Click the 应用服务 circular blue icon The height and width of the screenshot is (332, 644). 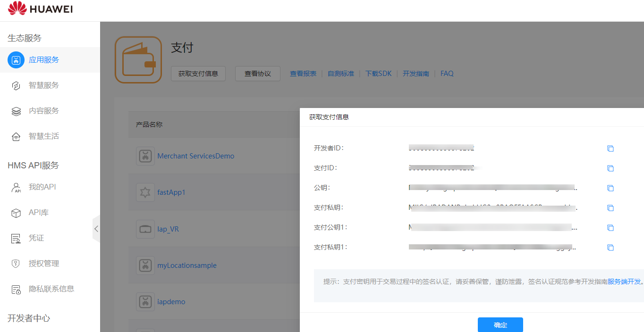click(16, 60)
